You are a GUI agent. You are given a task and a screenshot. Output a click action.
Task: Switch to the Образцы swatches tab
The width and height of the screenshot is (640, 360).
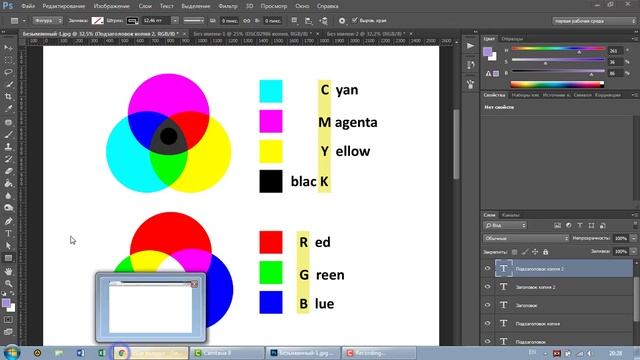[512, 39]
